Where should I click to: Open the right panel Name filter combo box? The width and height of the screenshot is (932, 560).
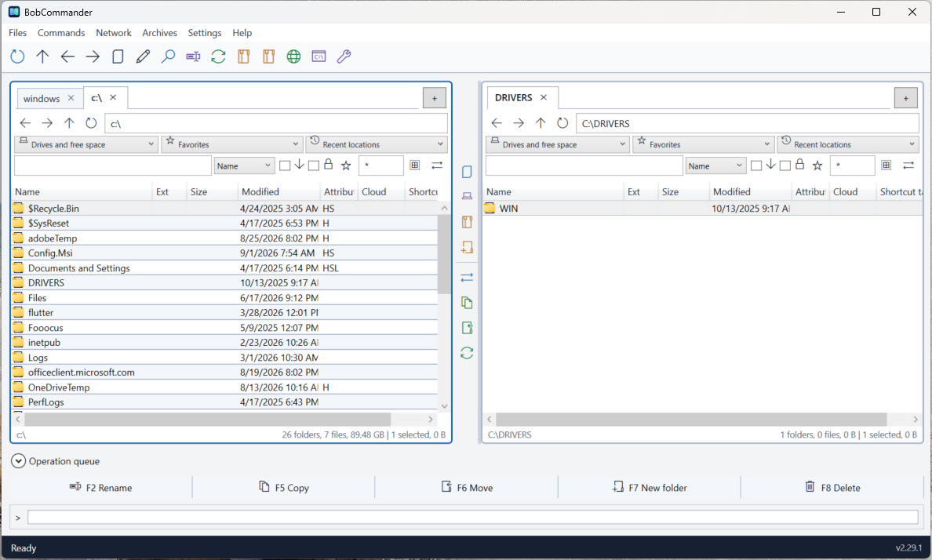pos(715,165)
